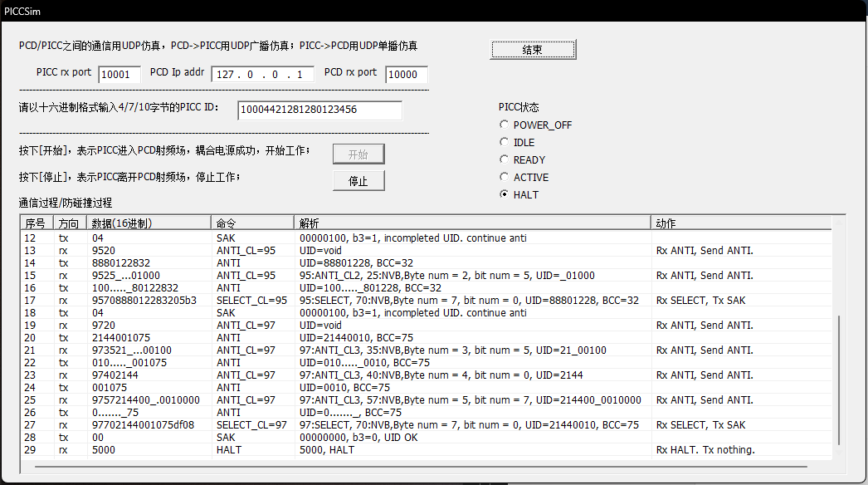Image resolution: width=868 pixels, height=485 pixels.
Task: Click the PCD Ip addr field
Action: (261, 75)
